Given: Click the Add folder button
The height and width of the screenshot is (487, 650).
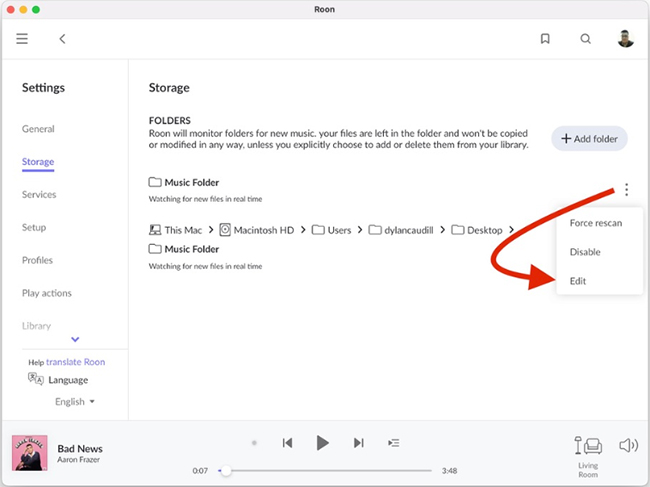Looking at the screenshot, I should click(x=589, y=138).
